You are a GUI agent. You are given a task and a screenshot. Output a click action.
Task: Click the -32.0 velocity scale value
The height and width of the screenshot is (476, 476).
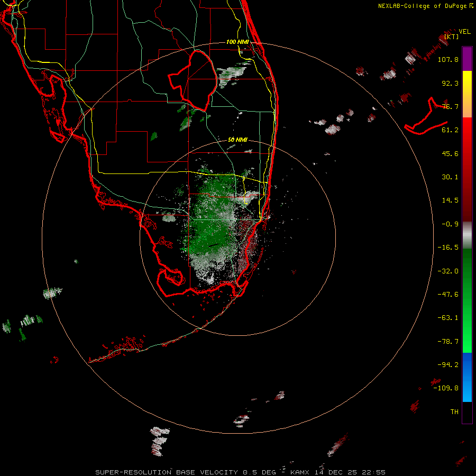pos(448,271)
